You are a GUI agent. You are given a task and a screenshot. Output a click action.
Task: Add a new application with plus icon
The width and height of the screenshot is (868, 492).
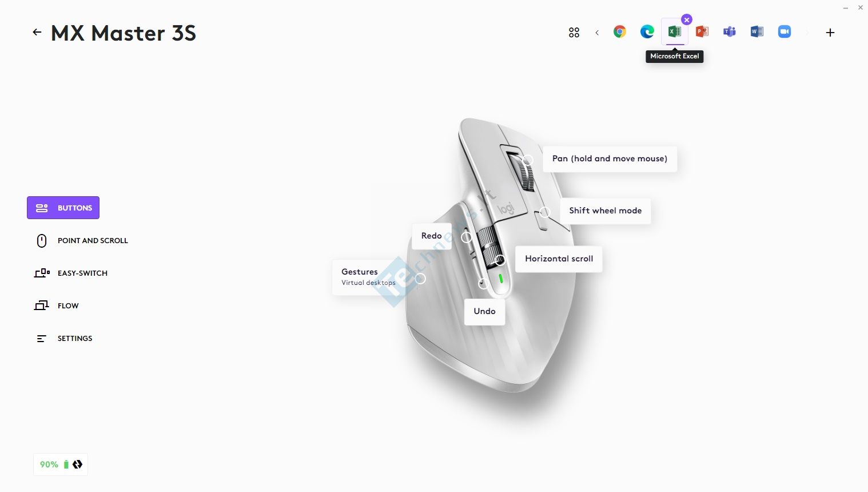click(830, 33)
